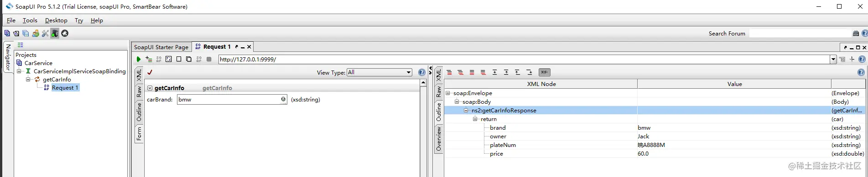Close the Request 1 tab
868x177 pixels.
(x=249, y=47)
